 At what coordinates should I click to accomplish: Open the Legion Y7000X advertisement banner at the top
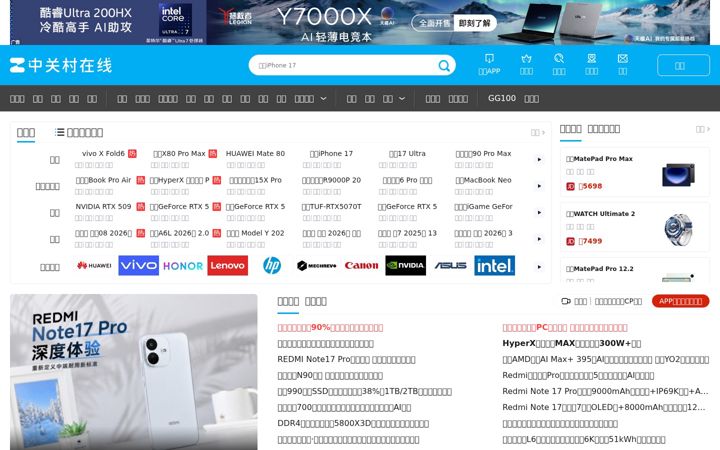[360, 22]
